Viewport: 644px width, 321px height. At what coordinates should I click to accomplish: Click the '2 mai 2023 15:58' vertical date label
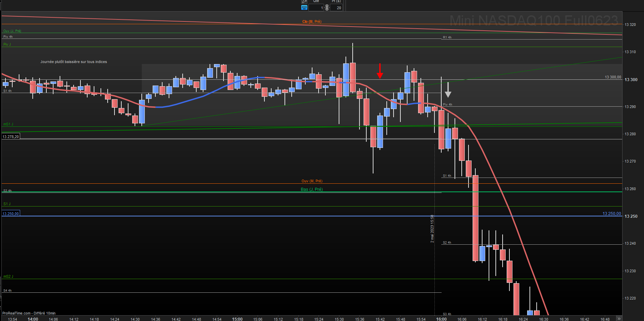[x=432, y=229]
